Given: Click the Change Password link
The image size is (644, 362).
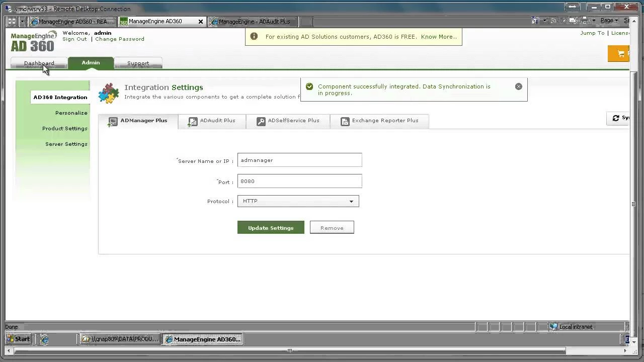Looking at the screenshot, I should [120, 39].
